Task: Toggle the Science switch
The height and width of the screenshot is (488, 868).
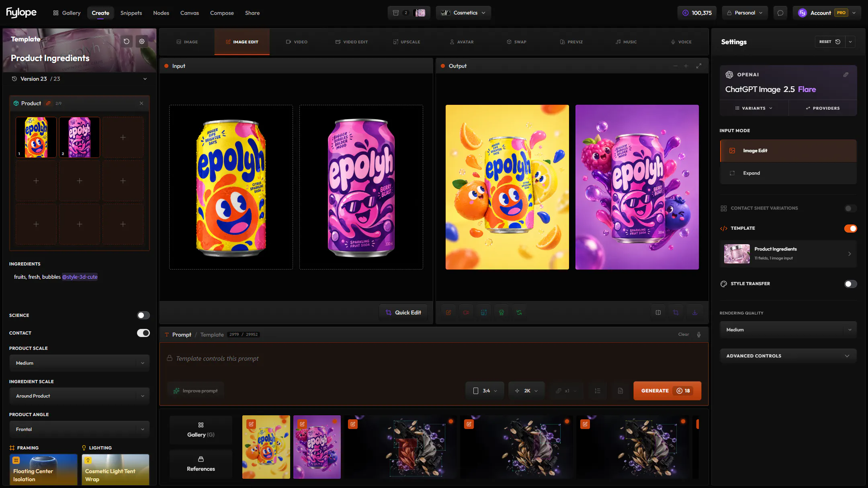Action: pyautogui.click(x=143, y=315)
